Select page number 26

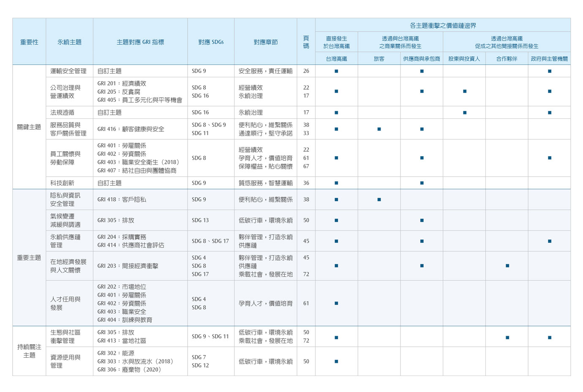pyautogui.click(x=306, y=71)
